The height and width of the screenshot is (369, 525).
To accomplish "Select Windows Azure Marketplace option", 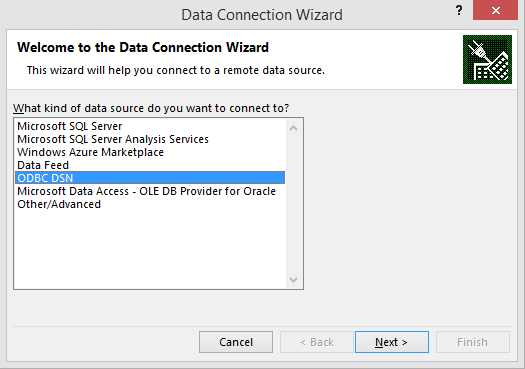I will pyautogui.click(x=90, y=152).
